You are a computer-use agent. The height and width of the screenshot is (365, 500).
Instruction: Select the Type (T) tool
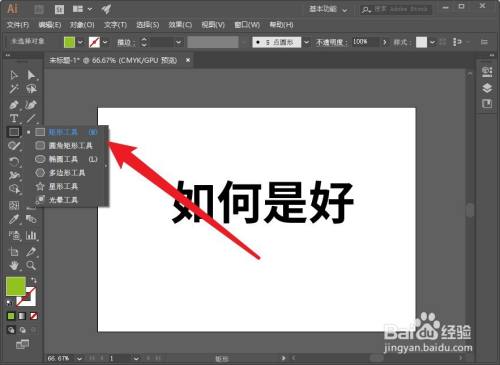tap(14, 118)
